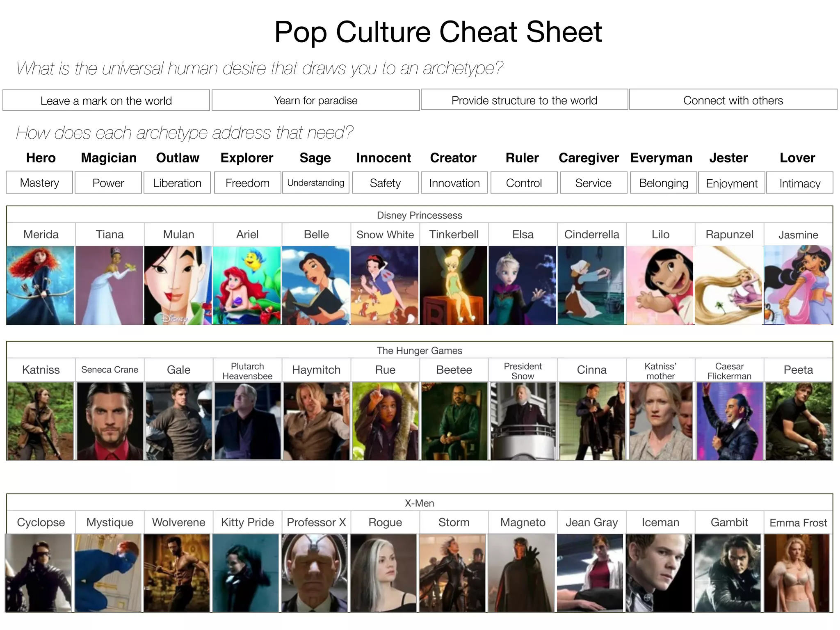The height and width of the screenshot is (630, 840).
Task: Select the photo under Plutarch Heavensbee
Action: (x=248, y=421)
